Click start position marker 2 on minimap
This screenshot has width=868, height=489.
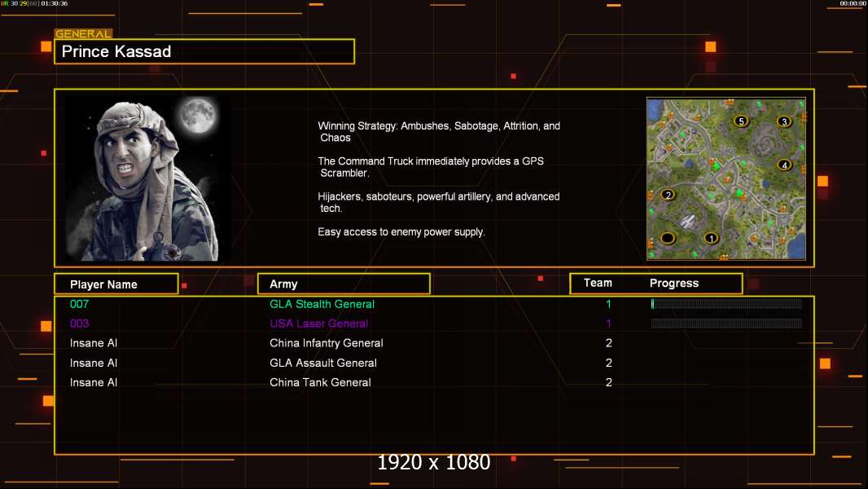669,195
